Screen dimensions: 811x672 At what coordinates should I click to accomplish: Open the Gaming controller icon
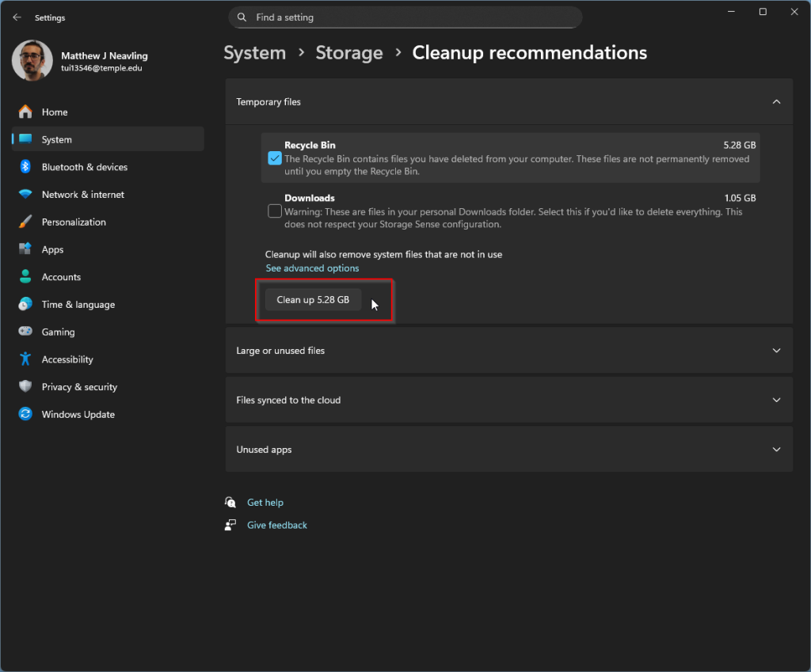(25, 332)
